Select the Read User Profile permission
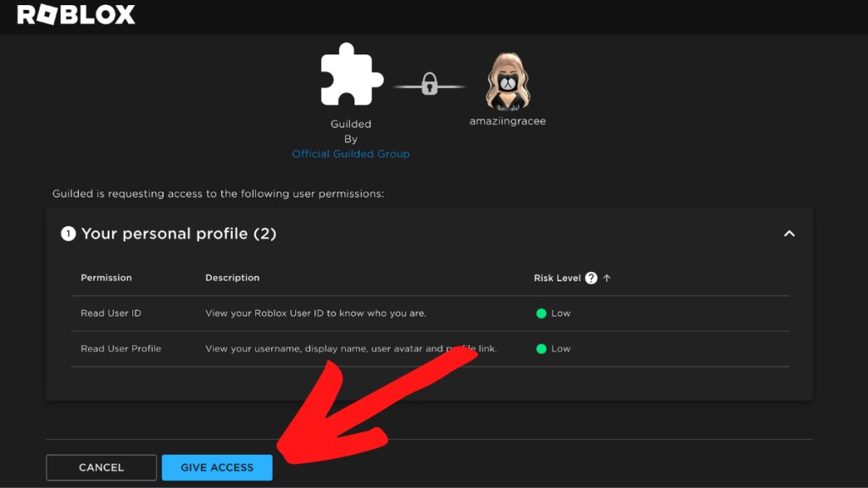The height and width of the screenshot is (488, 868). click(x=120, y=348)
